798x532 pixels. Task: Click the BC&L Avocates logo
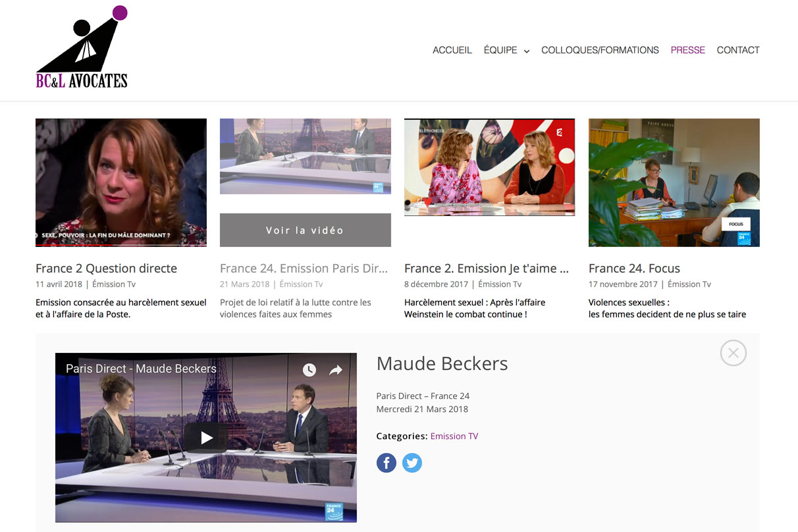pos(82,47)
